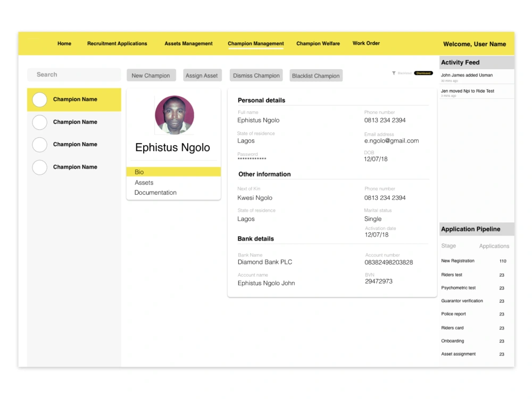Click the account name Ephistus Ngolo John

click(x=267, y=283)
